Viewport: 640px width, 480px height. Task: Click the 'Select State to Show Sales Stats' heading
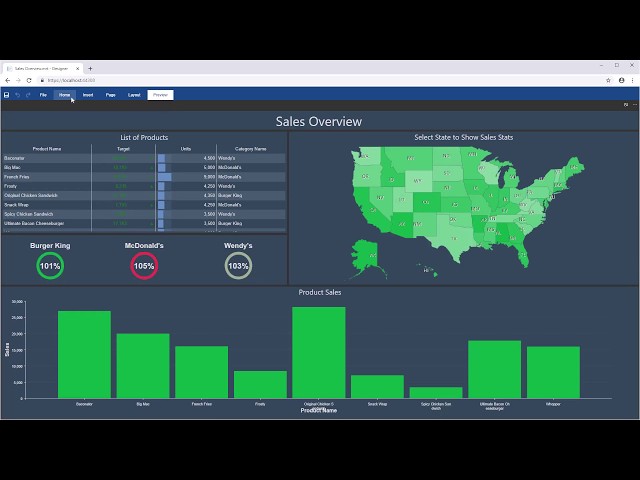point(464,138)
